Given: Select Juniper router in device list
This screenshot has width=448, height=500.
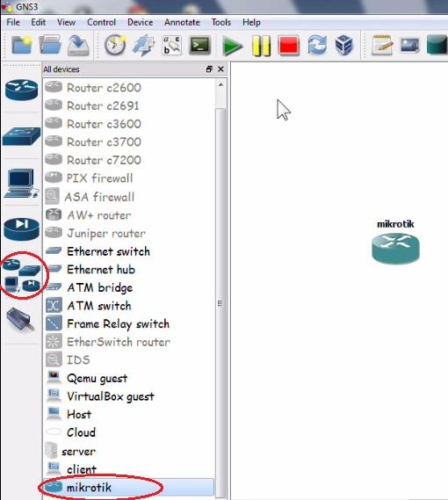Looking at the screenshot, I should coord(129,234).
